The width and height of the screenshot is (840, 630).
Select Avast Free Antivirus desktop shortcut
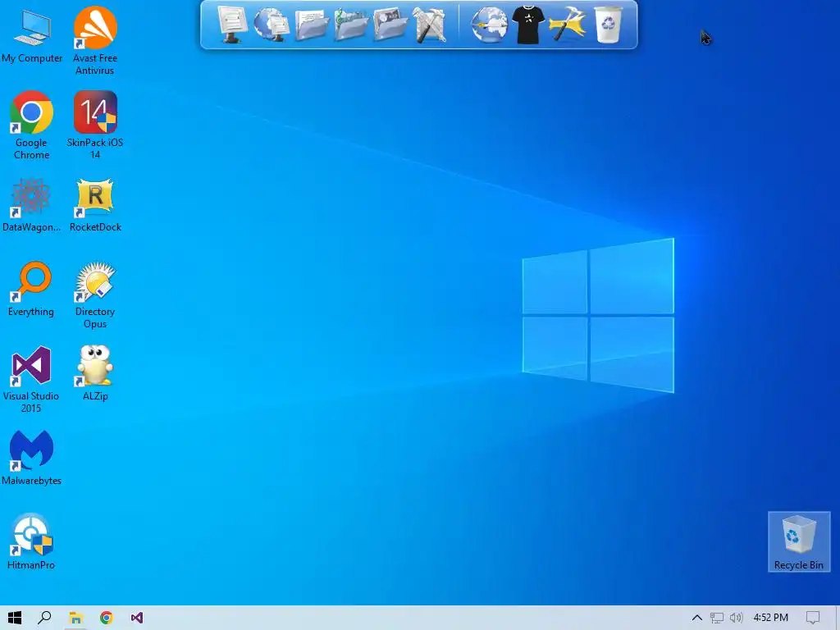click(95, 41)
